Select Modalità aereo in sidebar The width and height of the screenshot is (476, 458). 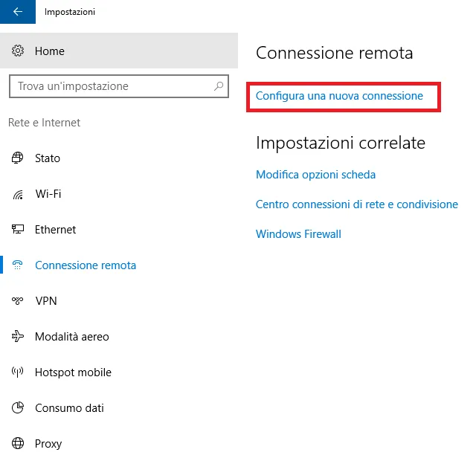72,337
